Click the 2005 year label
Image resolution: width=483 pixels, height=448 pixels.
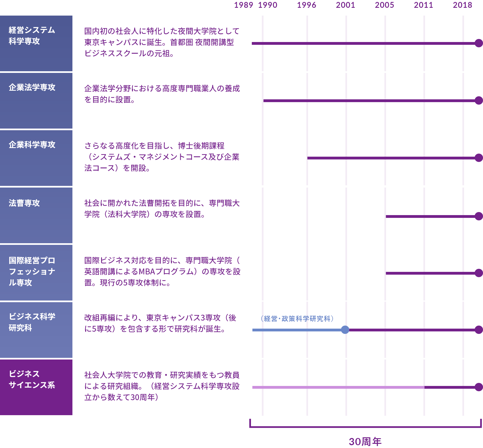tap(385, 5)
